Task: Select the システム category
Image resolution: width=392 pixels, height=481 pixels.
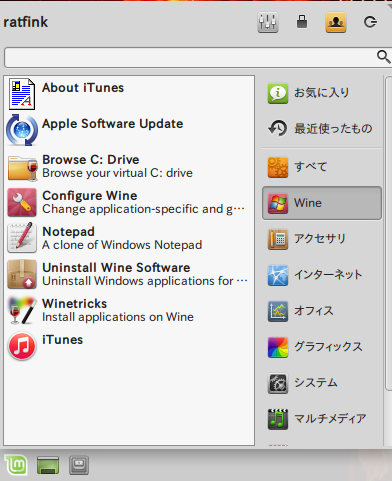Action: click(322, 383)
